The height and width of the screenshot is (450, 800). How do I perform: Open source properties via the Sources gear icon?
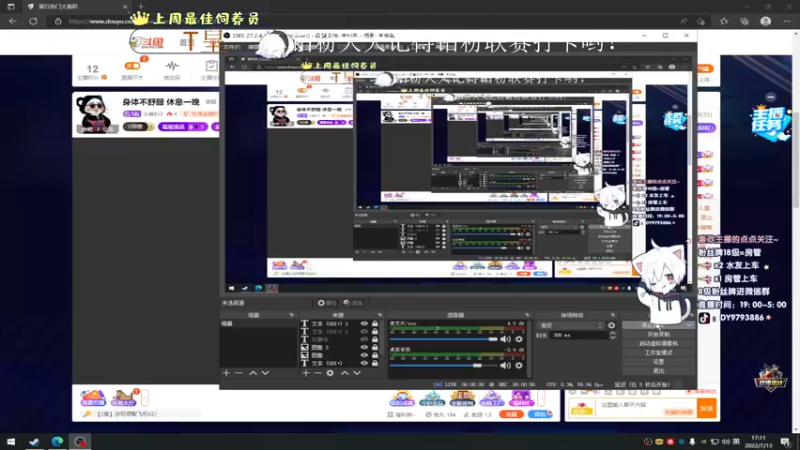point(330,373)
